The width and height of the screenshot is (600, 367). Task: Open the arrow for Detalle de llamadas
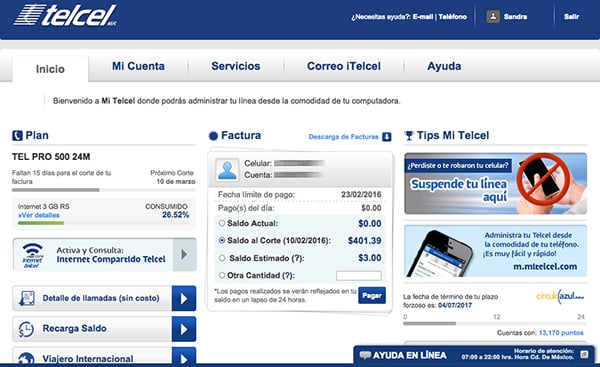pyautogui.click(x=184, y=298)
